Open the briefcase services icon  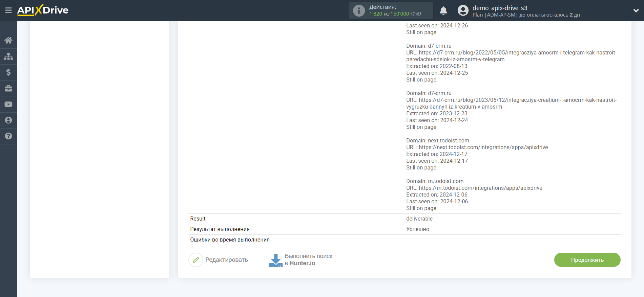[8, 88]
